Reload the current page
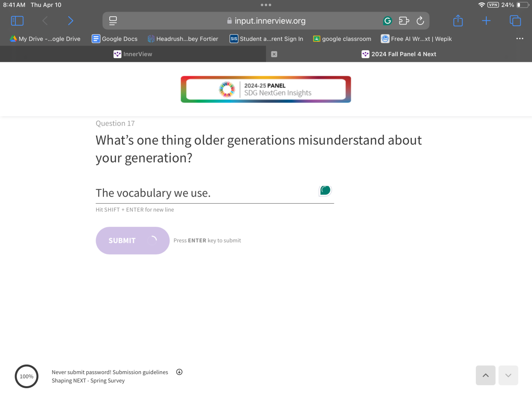 coord(420,21)
